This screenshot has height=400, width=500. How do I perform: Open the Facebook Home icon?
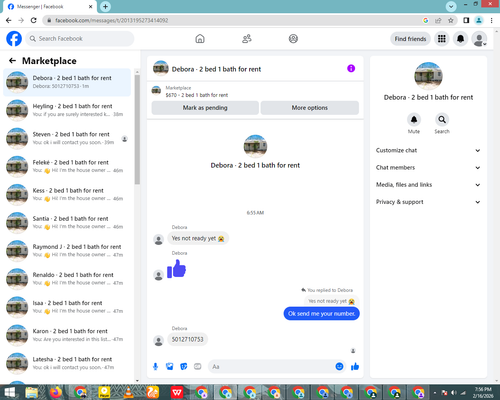[x=200, y=39]
